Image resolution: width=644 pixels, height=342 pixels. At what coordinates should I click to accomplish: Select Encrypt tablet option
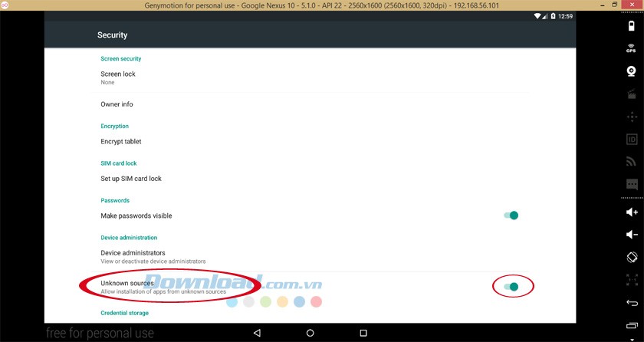121,141
